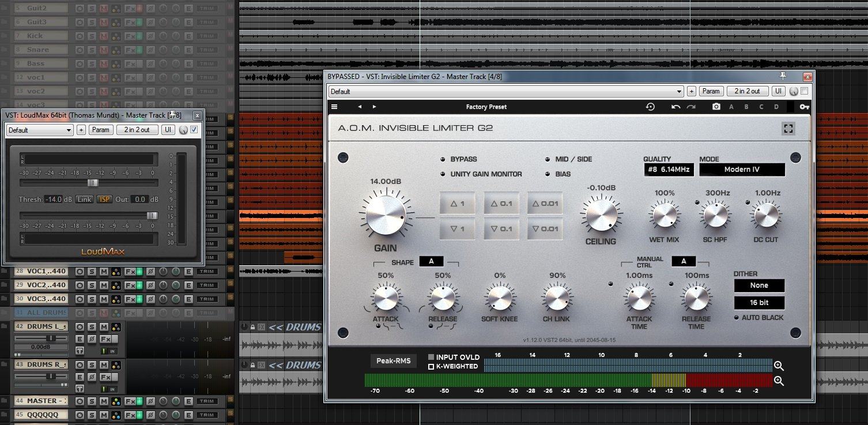Viewport: 868px width, 425px height.
Task: Arm record on track DRUMS L
Action: pyautogui.click(x=80, y=327)
